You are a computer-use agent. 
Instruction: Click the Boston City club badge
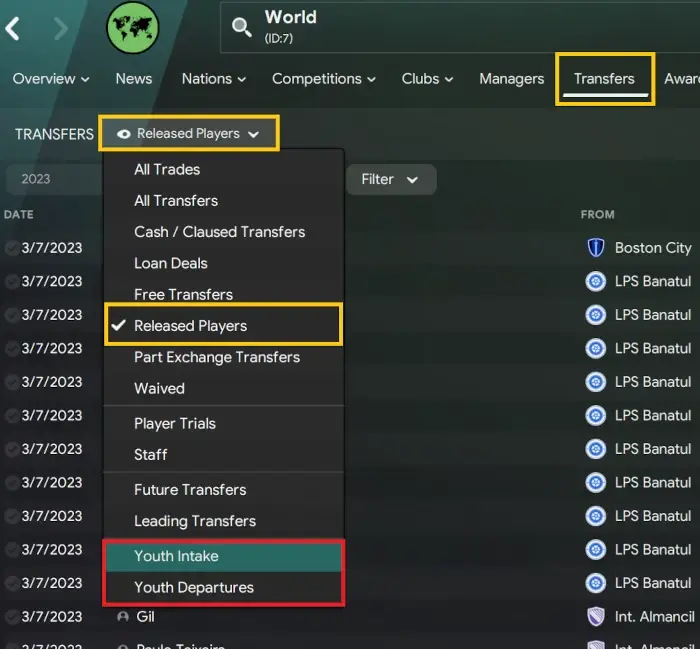[x=596, y=248]
